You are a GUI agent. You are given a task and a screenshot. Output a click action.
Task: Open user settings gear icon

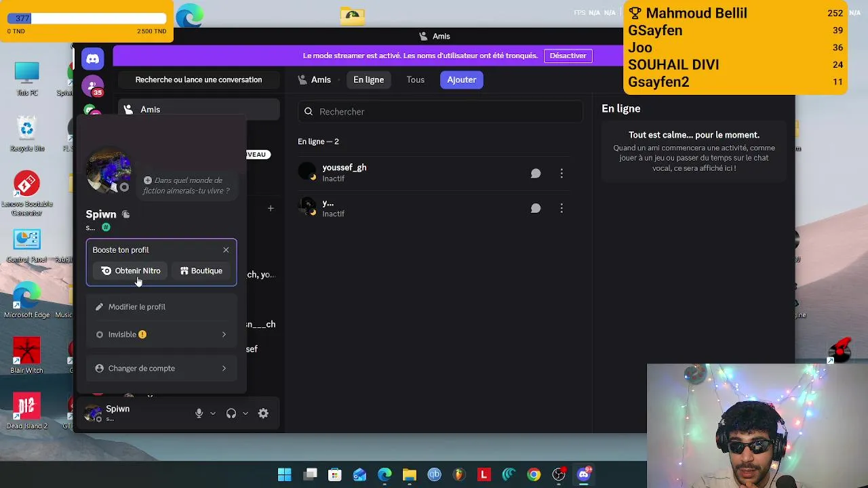coord(263,413)
